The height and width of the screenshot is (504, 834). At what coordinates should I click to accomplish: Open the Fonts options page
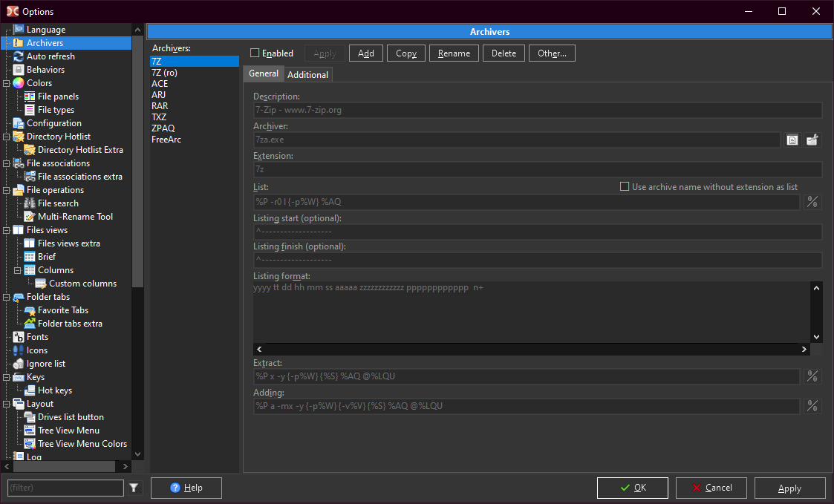coord(37,337)
